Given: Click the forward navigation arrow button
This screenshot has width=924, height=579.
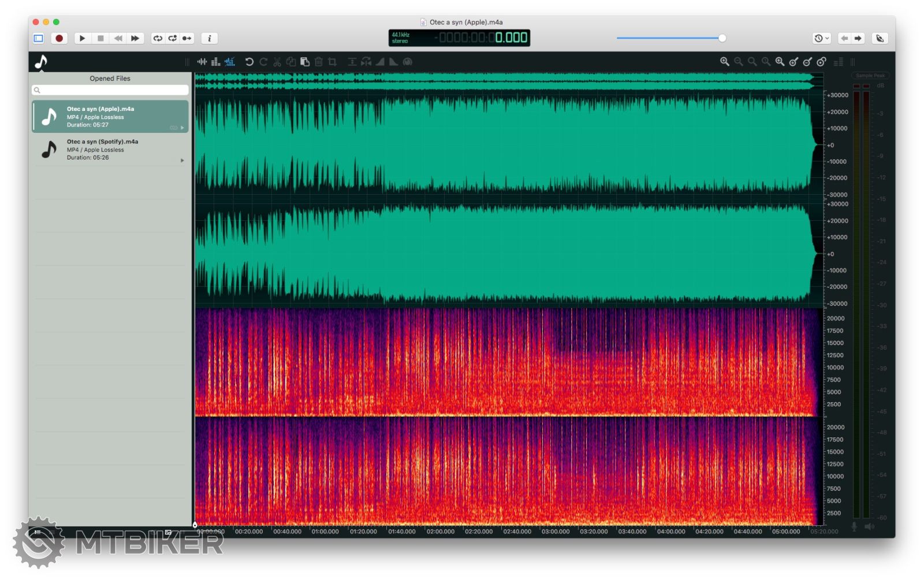Looking at the screenshot, I should [858, 38].
